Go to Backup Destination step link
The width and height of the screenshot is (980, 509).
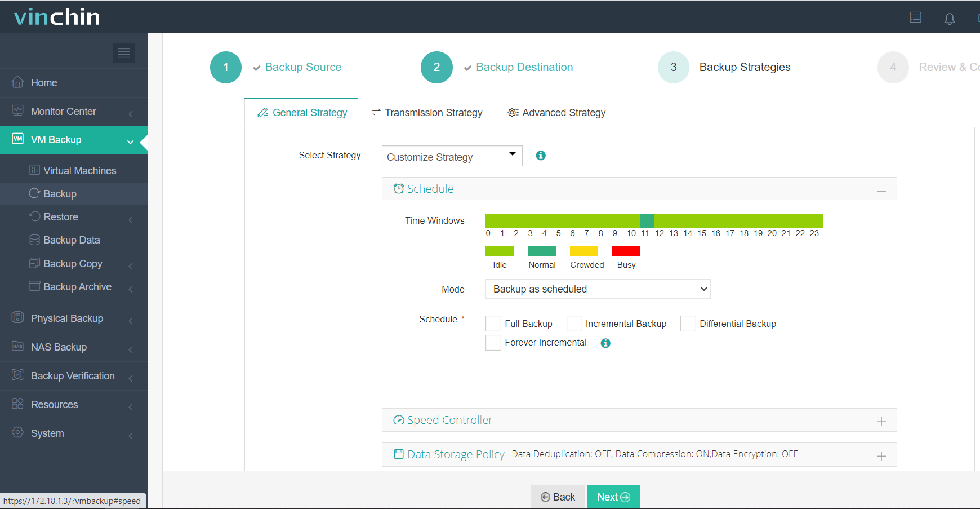tap(524, 67)
